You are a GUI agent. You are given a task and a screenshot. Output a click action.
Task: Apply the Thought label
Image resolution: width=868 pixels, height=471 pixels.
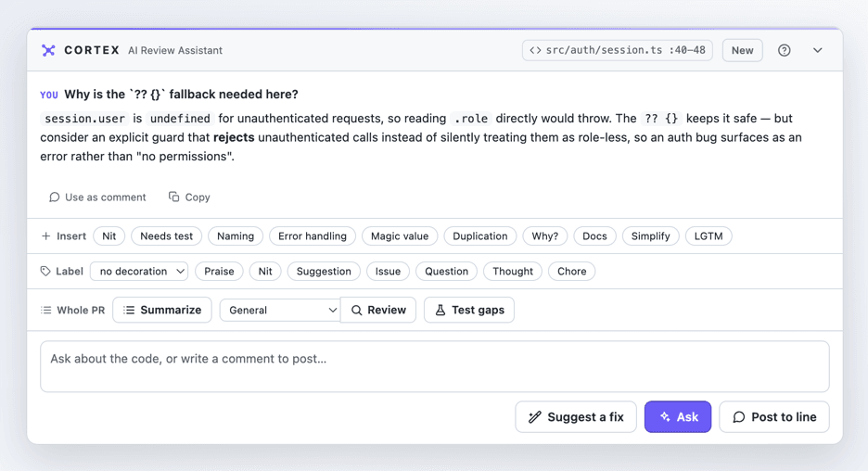pos(513,272)
